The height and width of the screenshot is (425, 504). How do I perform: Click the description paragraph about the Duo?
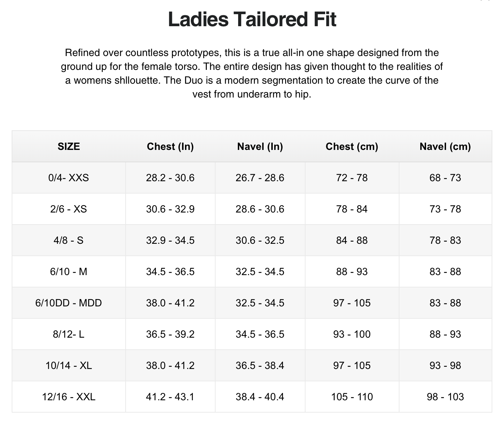pos(252,74)
